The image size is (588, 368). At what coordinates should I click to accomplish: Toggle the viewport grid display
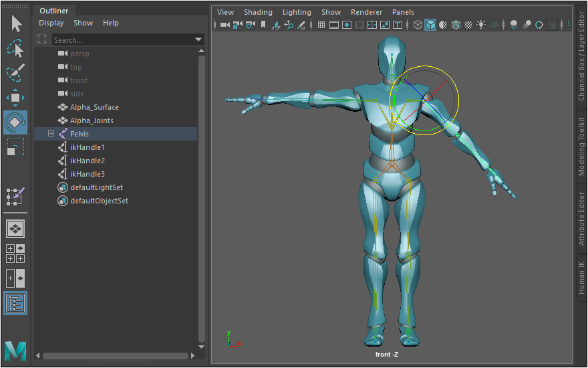321,25
